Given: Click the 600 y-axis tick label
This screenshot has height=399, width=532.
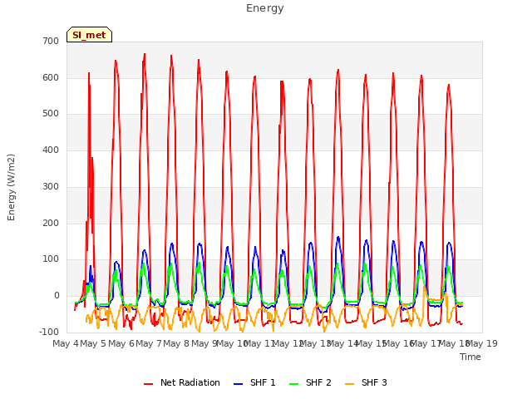Looking at the screenshot, I should point(51,77).
